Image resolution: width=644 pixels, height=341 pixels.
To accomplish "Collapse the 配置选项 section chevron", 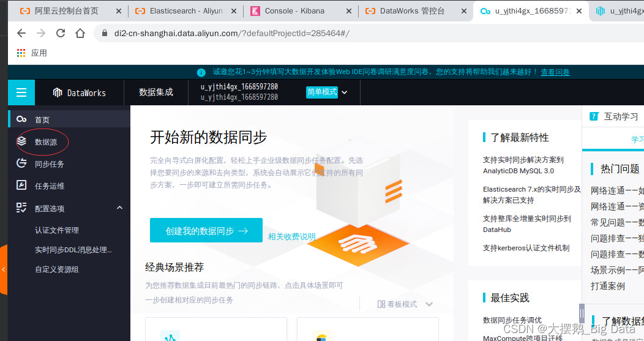I will tap(119, 208).
